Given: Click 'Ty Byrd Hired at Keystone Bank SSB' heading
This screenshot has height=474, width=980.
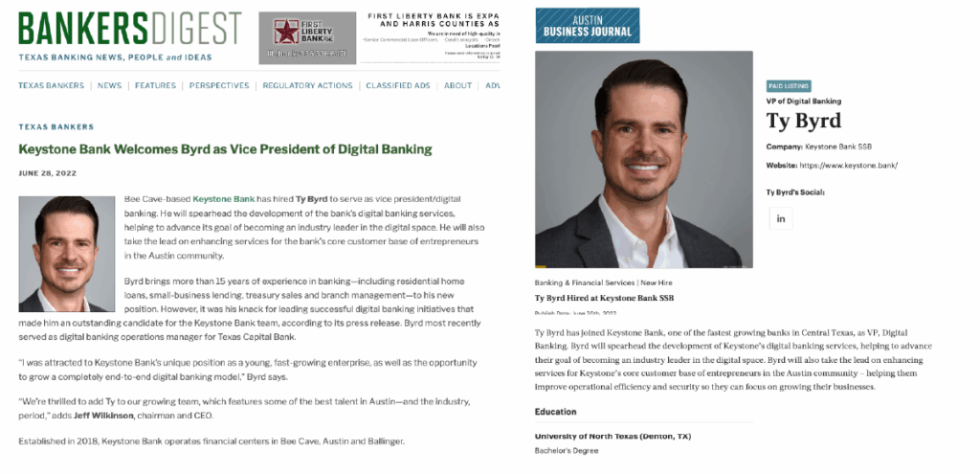Looking at the screenshot, I should tap(605, 298).
